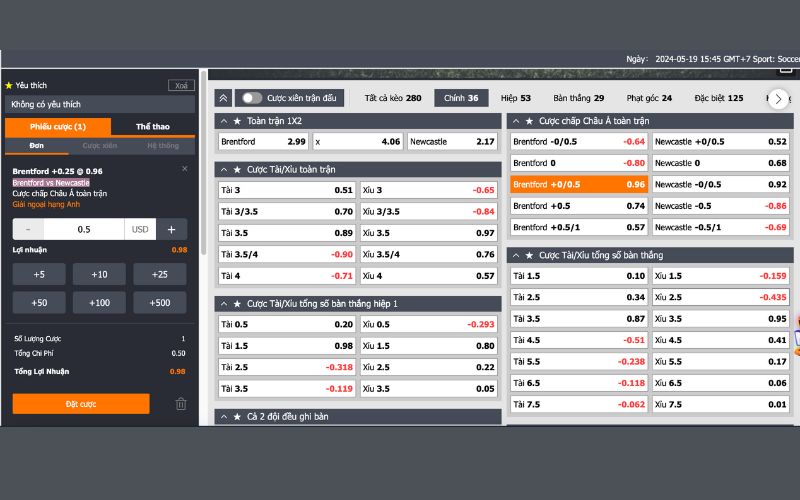Click the minus button to decrease stake
The image size is (800, 500).
(x=28, y=229)
